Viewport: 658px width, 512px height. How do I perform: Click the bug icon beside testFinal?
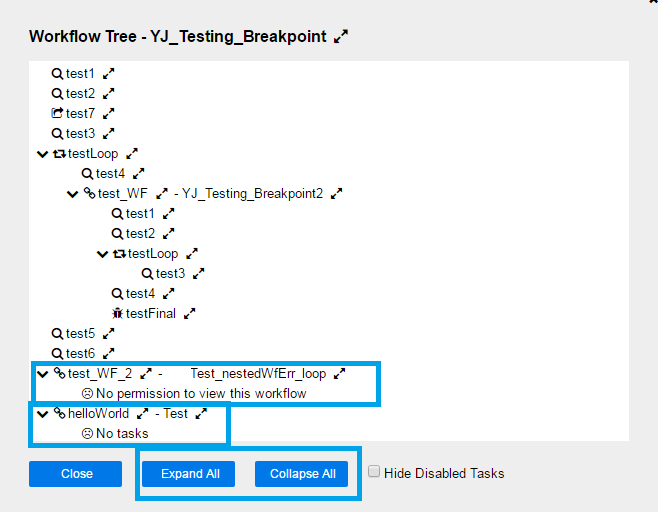tap(117, 313)
